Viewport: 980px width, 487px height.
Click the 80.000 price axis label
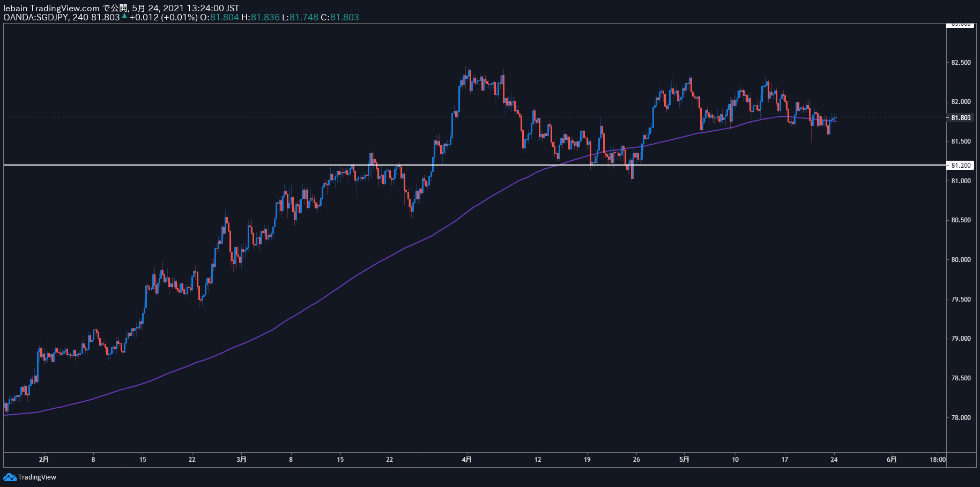tap(961, 260)
